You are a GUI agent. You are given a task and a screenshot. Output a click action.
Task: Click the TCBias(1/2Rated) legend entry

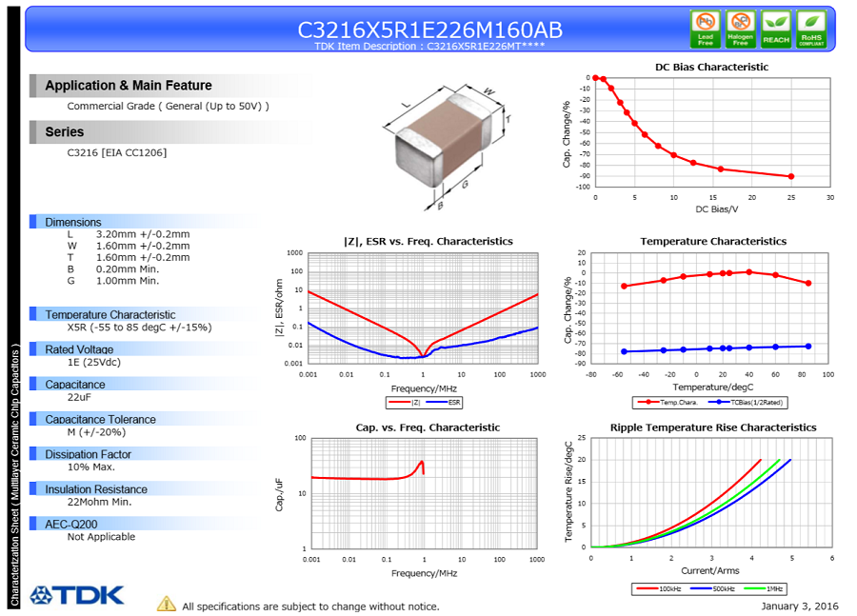click(x=746, y=403)
